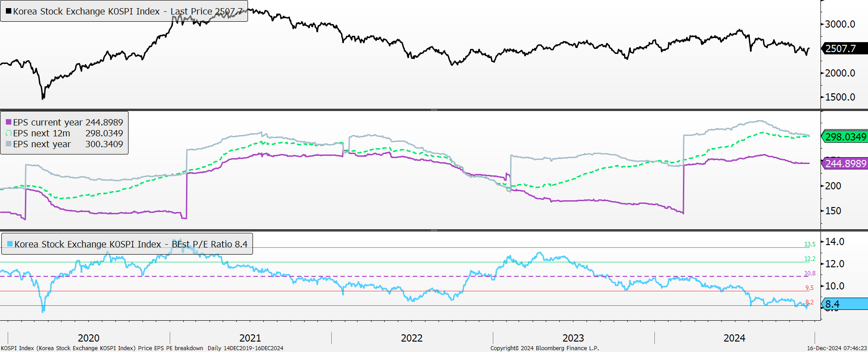Image resolution: width=868 pixels, height=352 pixels.
Task: Click the 2020 year label on time axis
Action: (x=89, y=338)
